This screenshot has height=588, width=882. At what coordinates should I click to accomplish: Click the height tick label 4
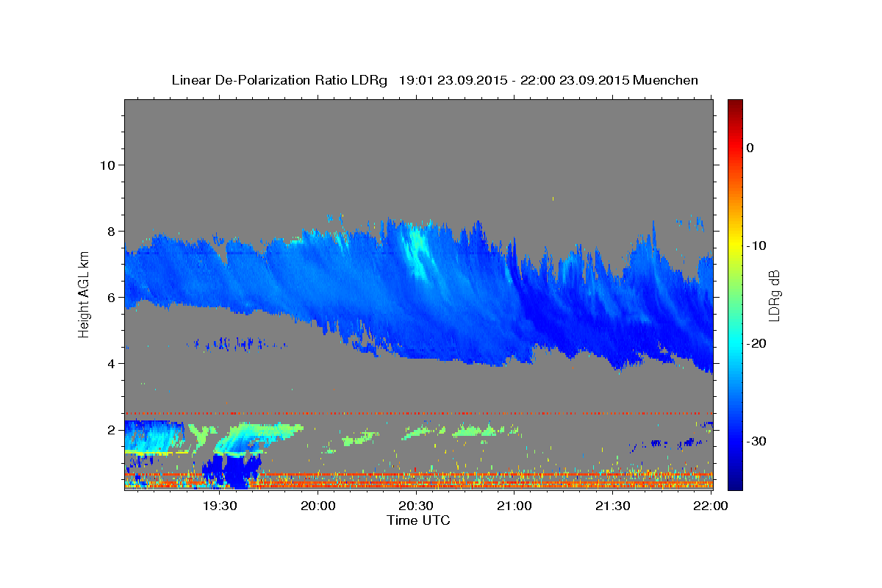coord(112,363)
